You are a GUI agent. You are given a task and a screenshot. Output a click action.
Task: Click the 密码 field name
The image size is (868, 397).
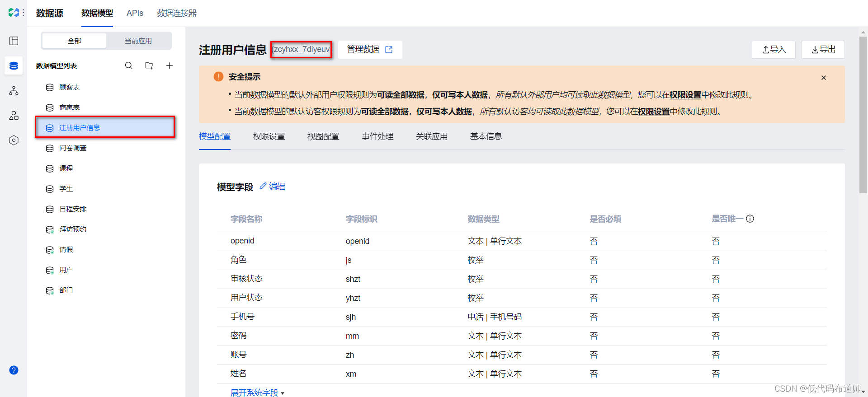tap(239, 336)
